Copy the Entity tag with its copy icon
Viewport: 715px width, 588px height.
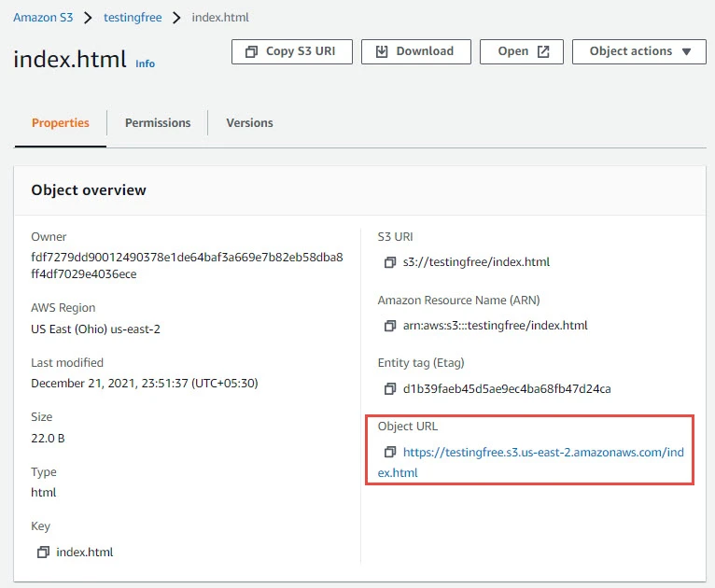(x=390, y=388)
